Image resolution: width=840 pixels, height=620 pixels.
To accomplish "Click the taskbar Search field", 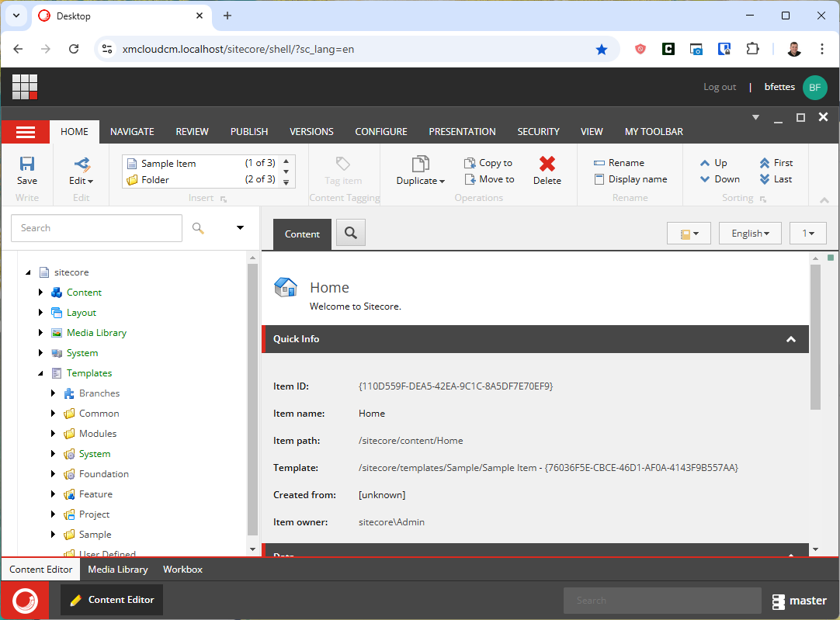I will pyautogui.click(x=662, y=601).
